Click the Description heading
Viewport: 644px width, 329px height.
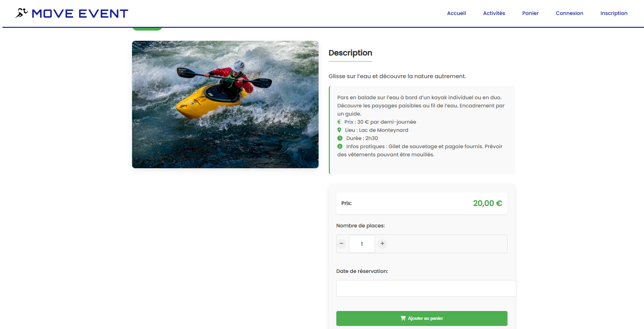350,53
